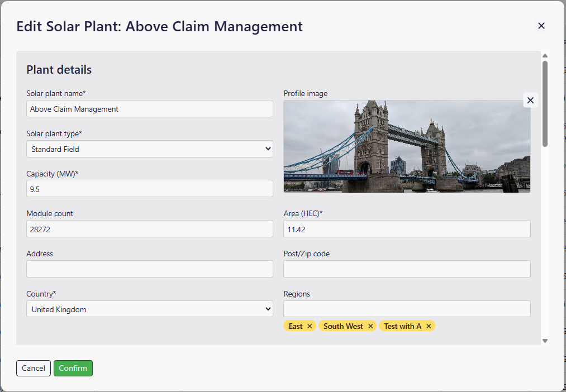
Task: Remove the East region tag
Action: pos(310,326)
